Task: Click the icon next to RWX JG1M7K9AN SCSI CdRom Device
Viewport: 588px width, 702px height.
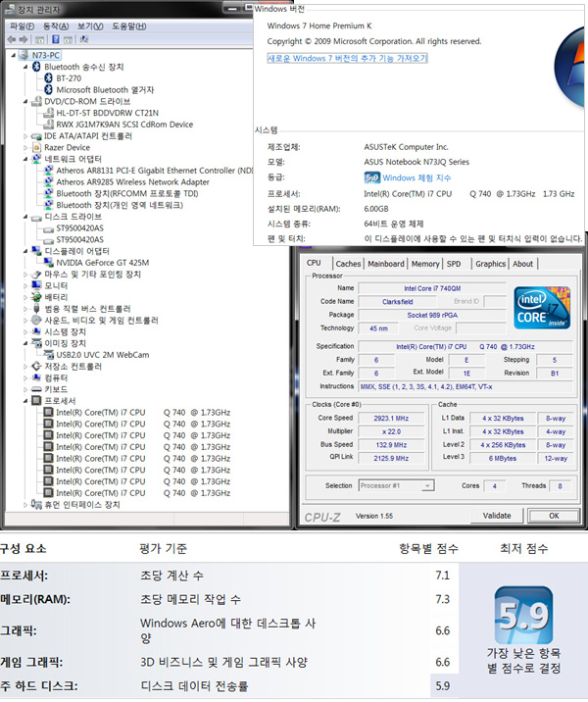Action: 48,125
